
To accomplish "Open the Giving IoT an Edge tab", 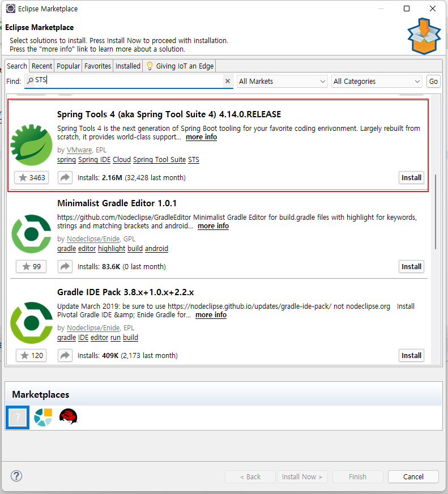I will pos(180,66).
